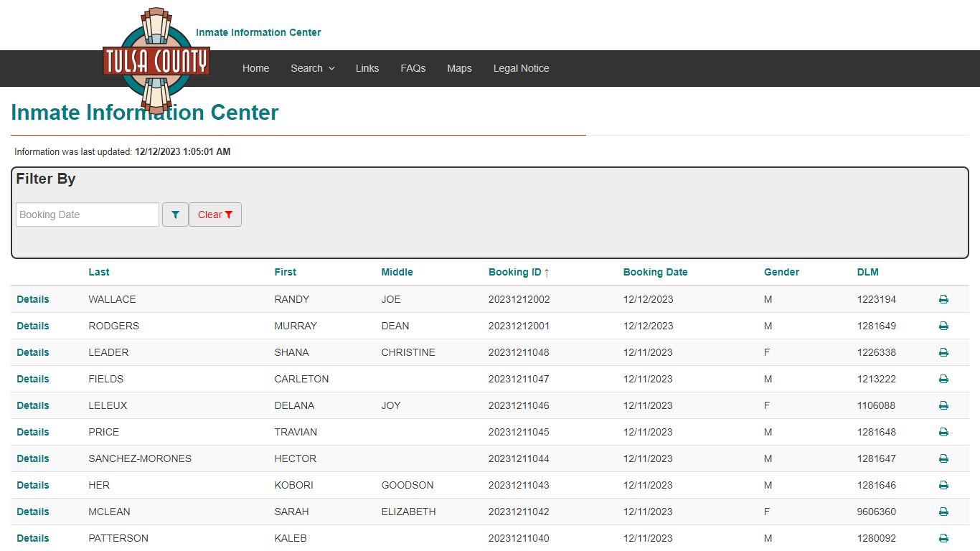Screen dimensions: 980x551
Task: Print record for Sarah McLean
Action: click(943, 512)
